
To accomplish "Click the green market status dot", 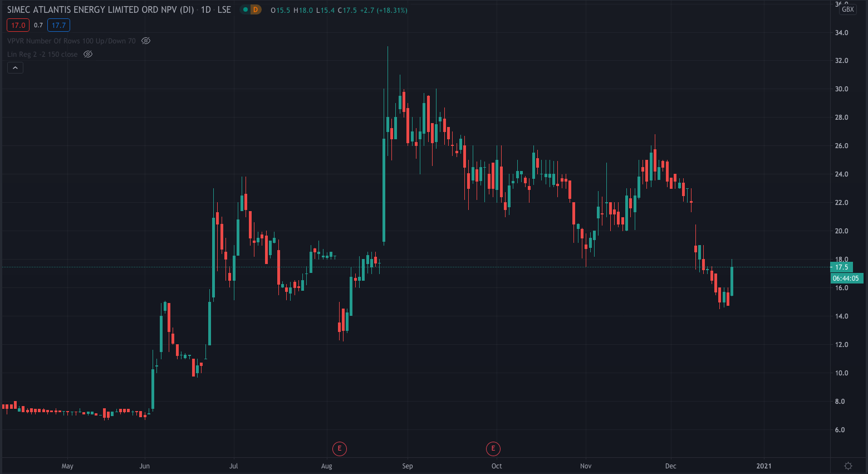I will 246,10.
